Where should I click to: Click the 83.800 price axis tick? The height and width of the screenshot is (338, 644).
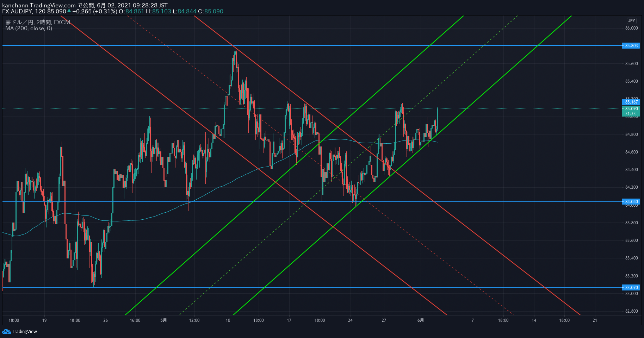pyautogui.click(x=631, y=223)
